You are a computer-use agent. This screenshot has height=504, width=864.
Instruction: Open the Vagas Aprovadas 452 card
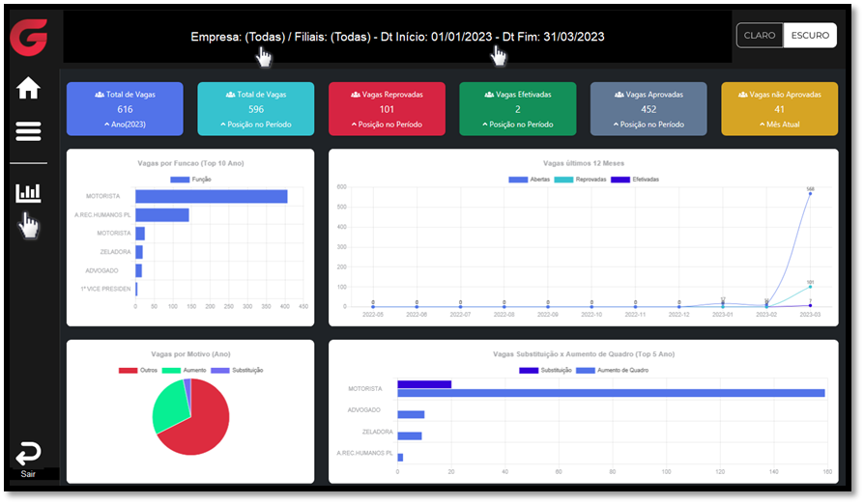(x=648, y=109)
